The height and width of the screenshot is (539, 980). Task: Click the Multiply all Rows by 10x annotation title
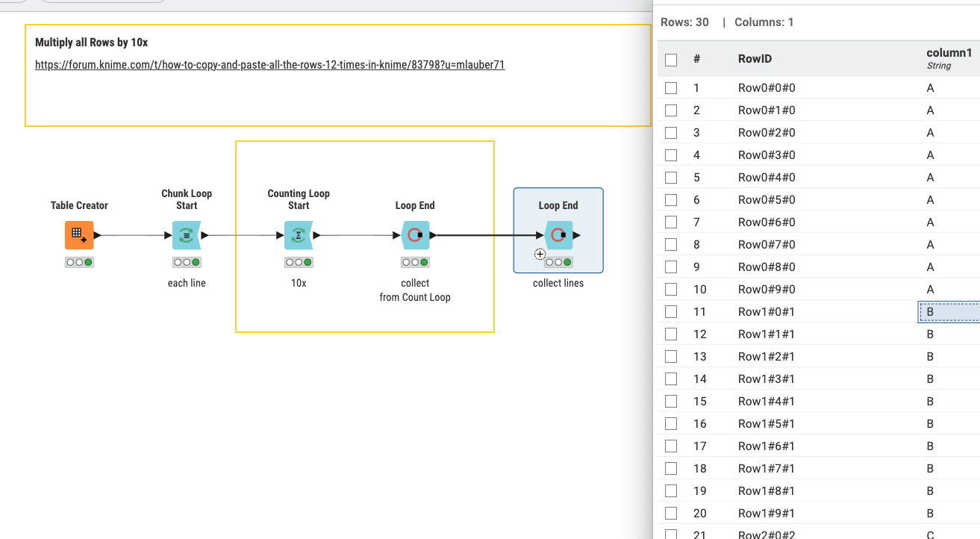(92, 43)
